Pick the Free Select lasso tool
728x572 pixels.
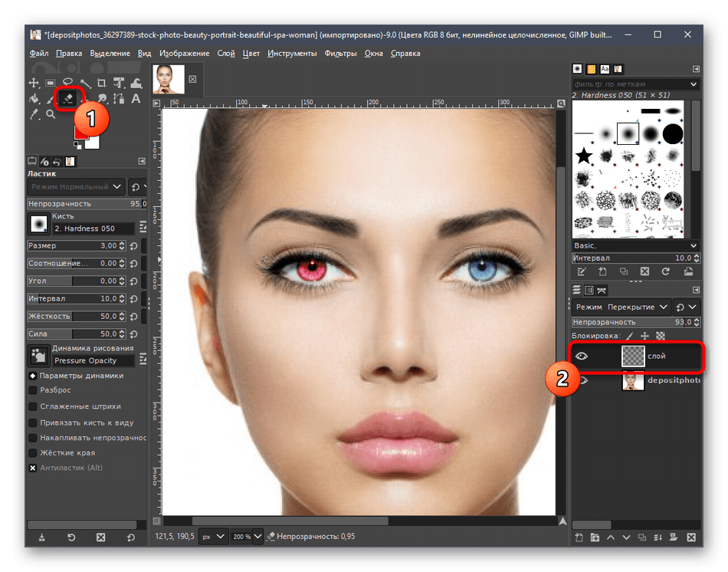pyautogui.click(x=67, y=83)
